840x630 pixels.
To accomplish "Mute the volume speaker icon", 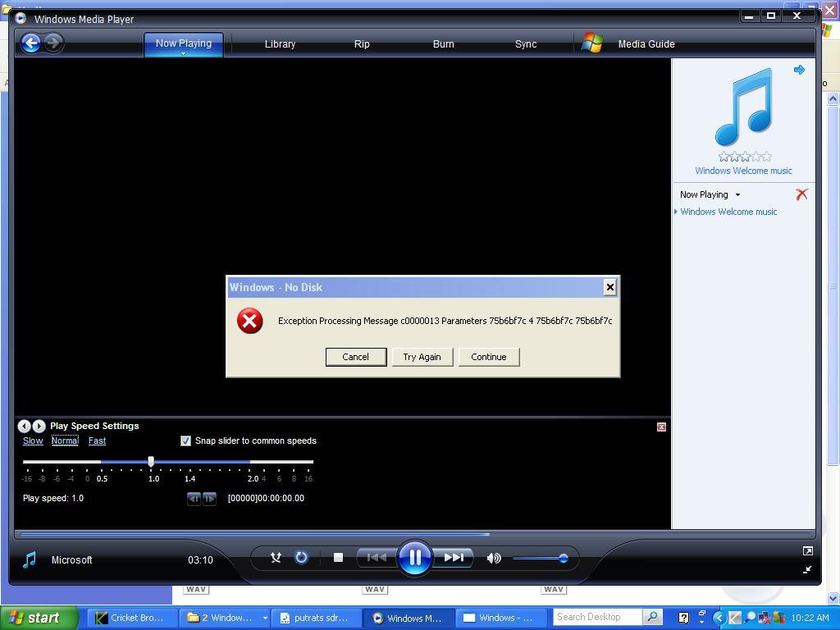I will (x=493, y=558).
